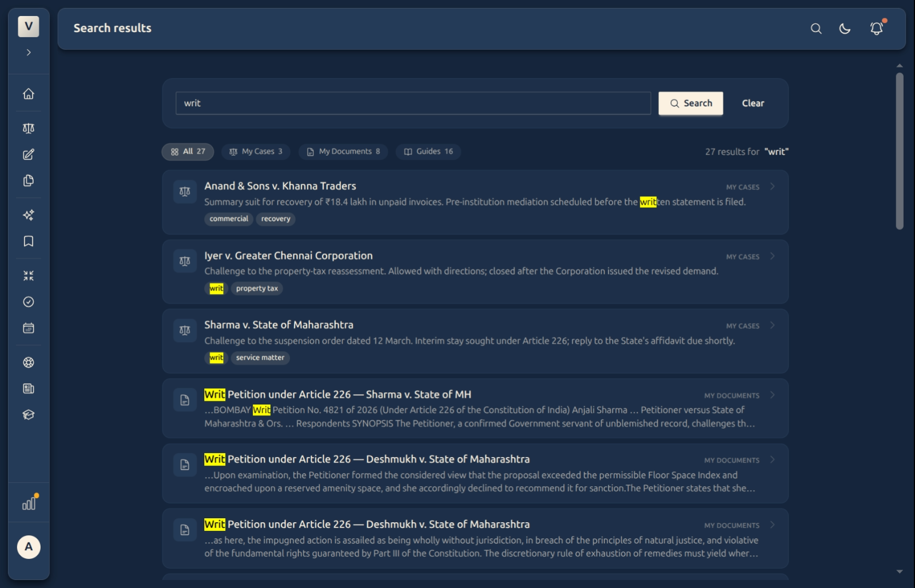The width and height of the screenshot is (915, 588).
Task: Open the sparkles AI icon in the sidebar
Action: pos(29,215)
